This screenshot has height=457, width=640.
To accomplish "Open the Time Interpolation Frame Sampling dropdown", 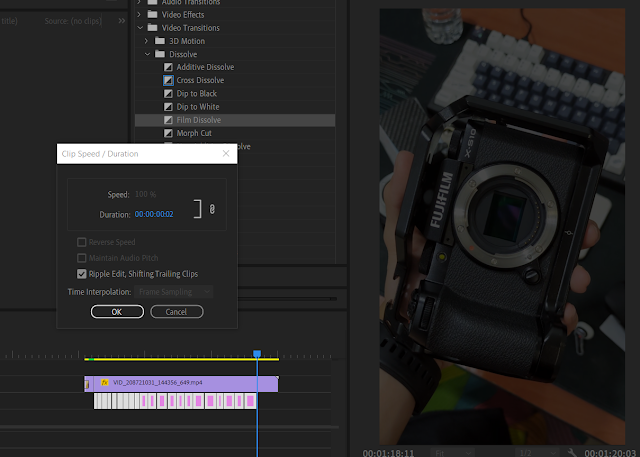I will 173,292.
